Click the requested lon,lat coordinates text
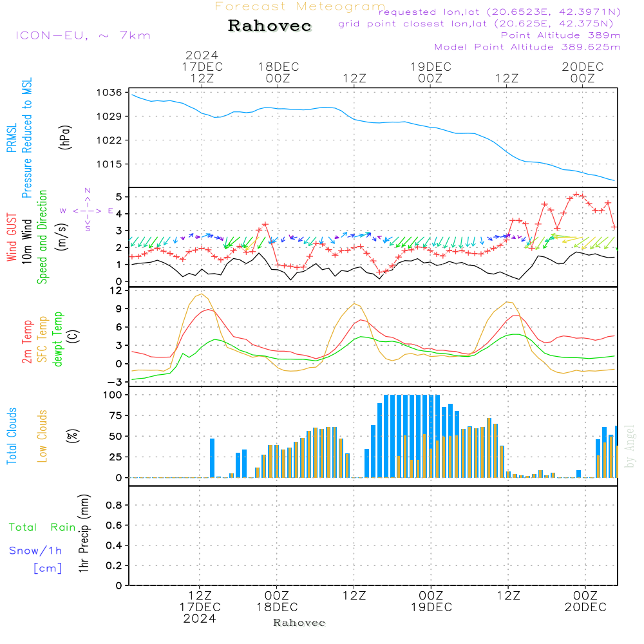644x644 pixels. [x=500, y=12]
